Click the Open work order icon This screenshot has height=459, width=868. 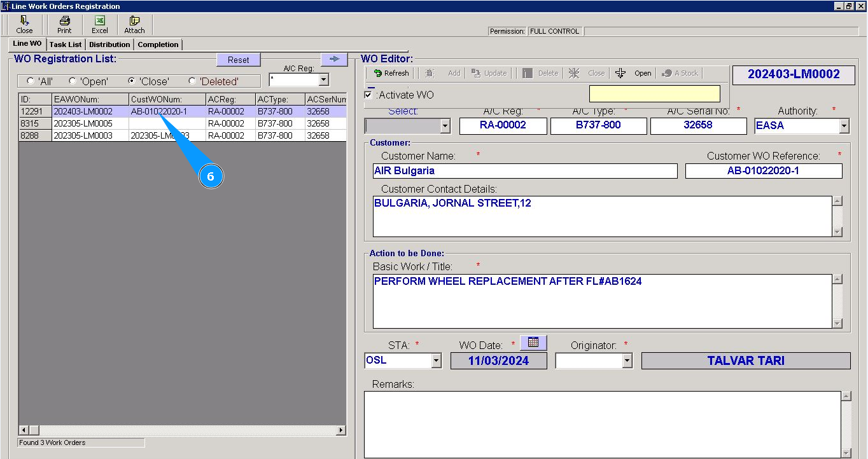(x=621, y=73)
